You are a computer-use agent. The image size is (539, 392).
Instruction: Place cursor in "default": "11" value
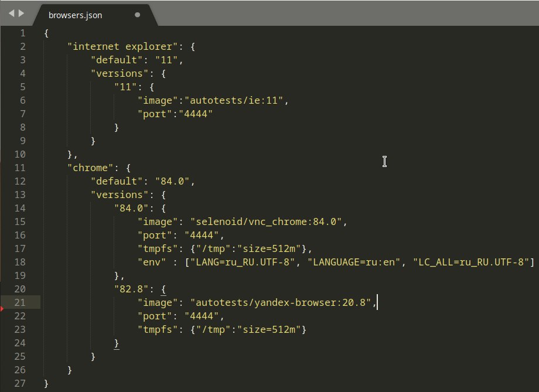coord(166,60)
